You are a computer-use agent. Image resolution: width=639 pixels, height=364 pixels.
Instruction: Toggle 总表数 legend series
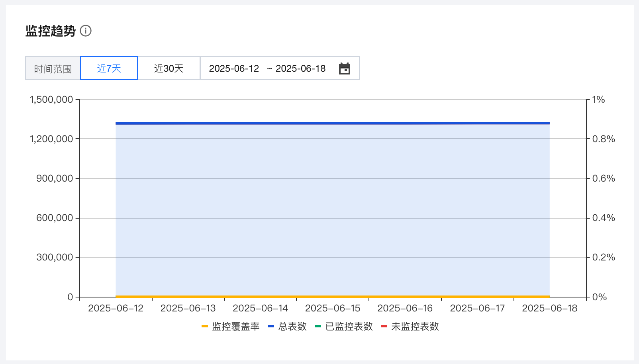[292, 327]
